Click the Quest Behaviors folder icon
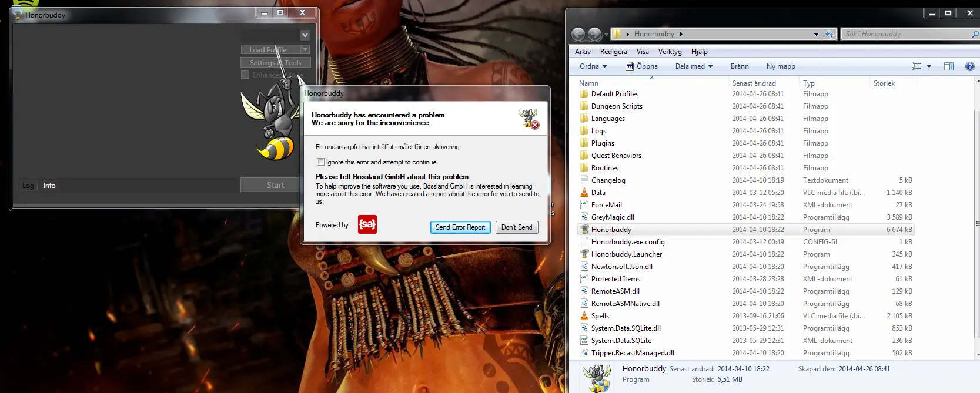980x393 pixels. [584, 156]
